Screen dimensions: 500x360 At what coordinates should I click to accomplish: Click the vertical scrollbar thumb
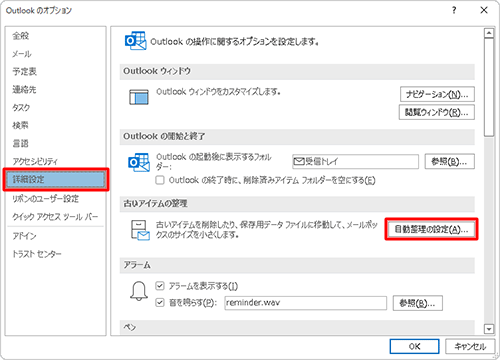coord(489,87)
